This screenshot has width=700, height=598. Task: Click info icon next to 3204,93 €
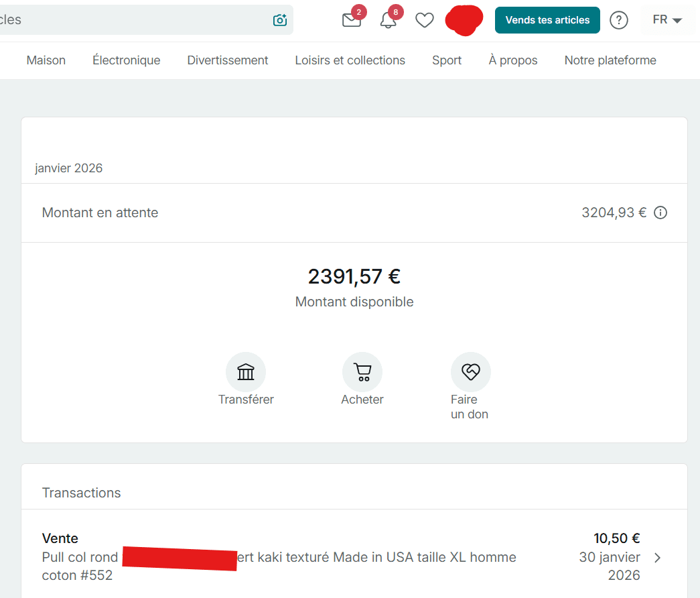[x=660, y=213]
